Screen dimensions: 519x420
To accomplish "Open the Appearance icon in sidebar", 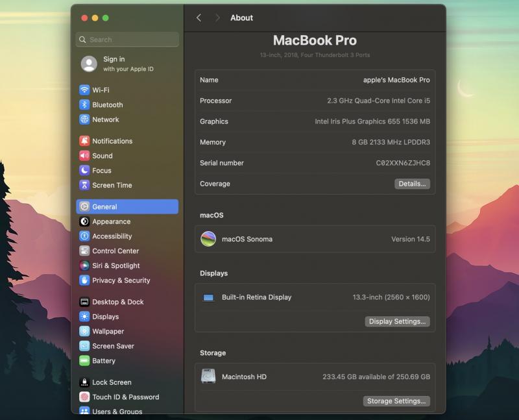I will (x=84, y=221).
